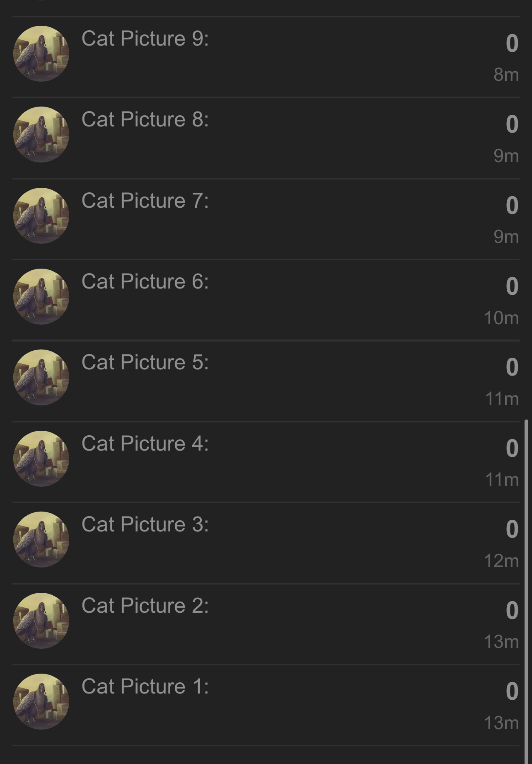Screen dimensions: 532x764
Task: Click the vertical scrollbar thumb
Action: (527, 592)
